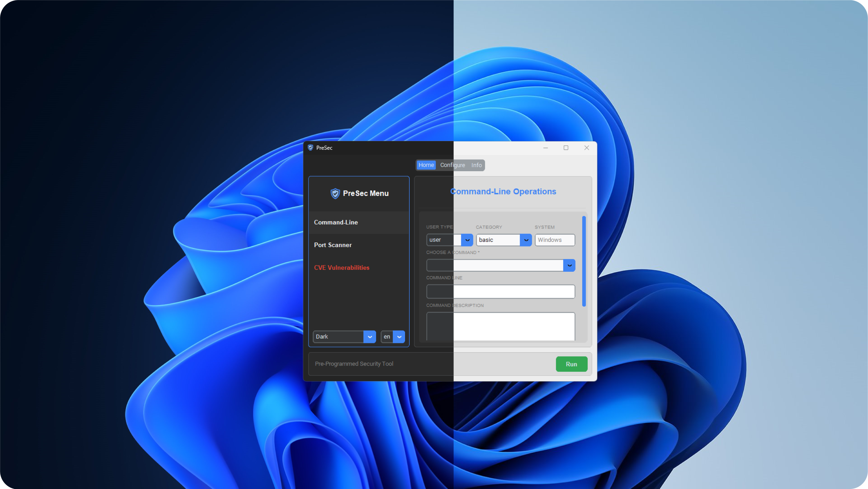Image resolution: width=868 pixels, height=489 pixels.
Task: Select the Port Scanner menu item
Action: click(333, 244)
